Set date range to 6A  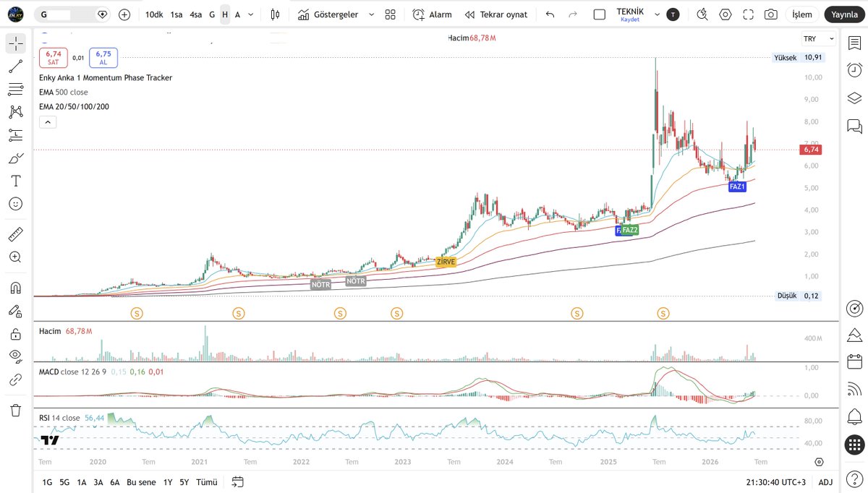click(115, 482)
